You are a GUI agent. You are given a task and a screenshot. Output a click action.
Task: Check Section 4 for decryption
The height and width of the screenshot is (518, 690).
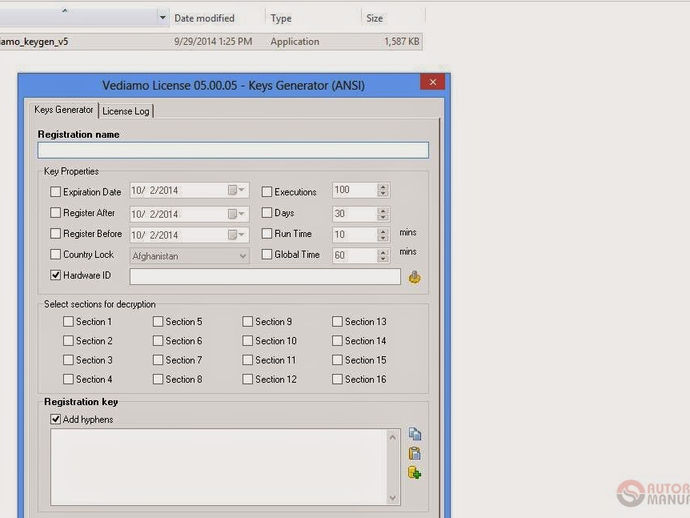pyautogui.click(x=68, y=379)
